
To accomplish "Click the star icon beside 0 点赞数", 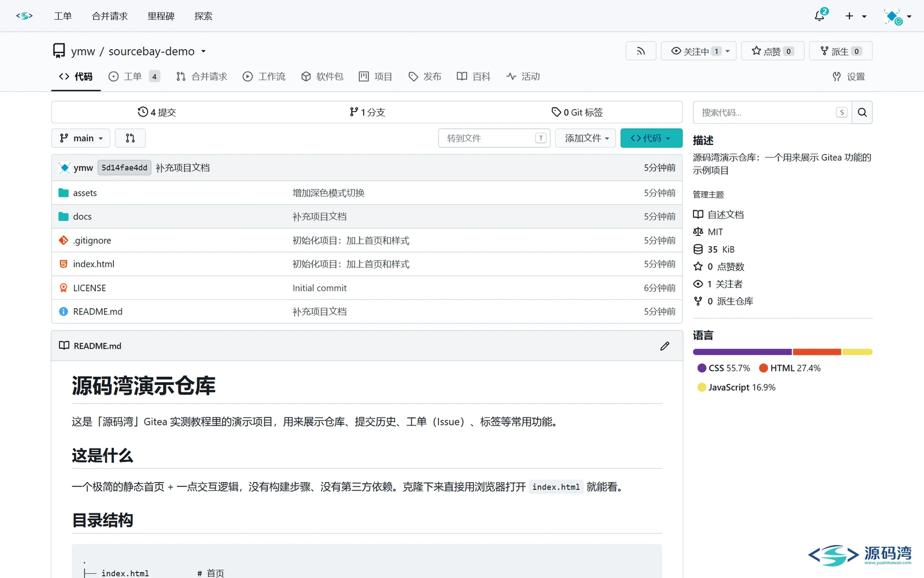I will [x=698, y=266].
